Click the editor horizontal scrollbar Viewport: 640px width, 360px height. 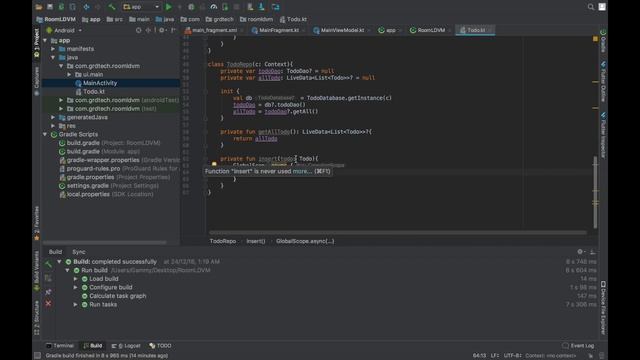(x=398, y=233)
